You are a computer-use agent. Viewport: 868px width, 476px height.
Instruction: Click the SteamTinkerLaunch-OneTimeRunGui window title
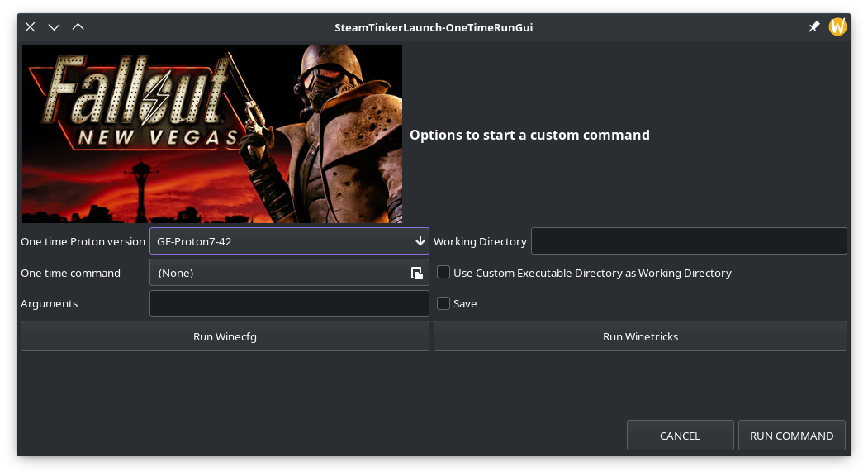434,27
